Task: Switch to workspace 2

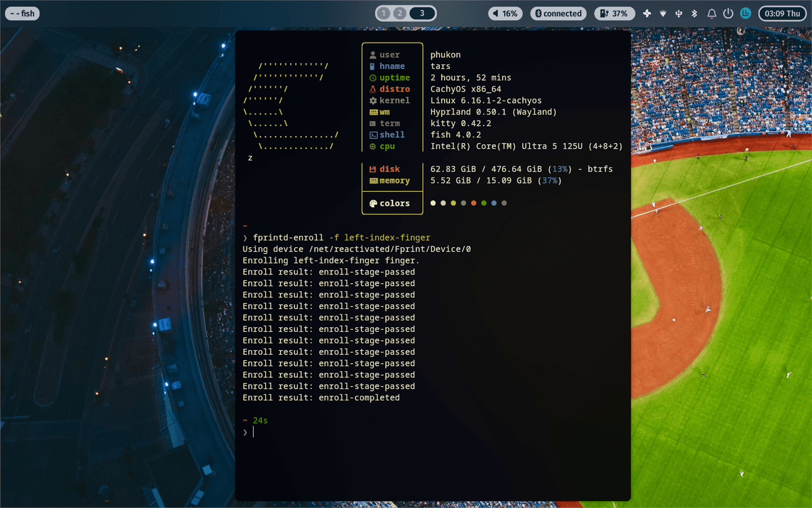Action: pyautogui.click(x=399, y=13)
